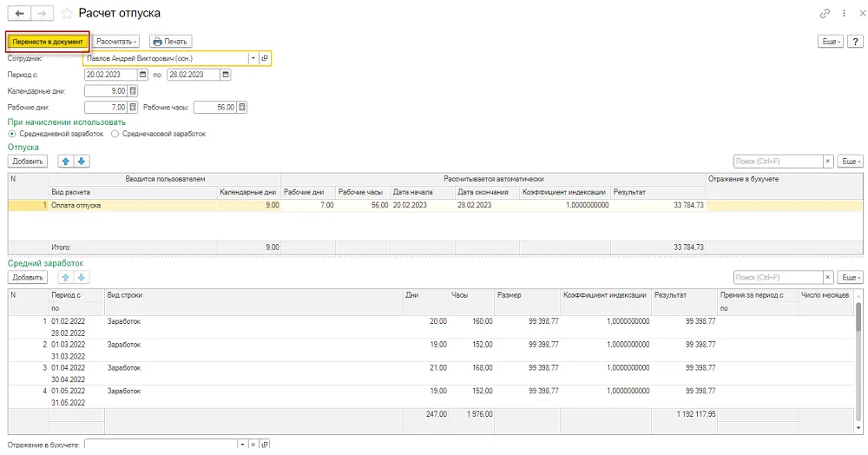Screen dimensions: 868x455
Task: Go forward with the right arrow button
Action: click(x=42, y=13)
